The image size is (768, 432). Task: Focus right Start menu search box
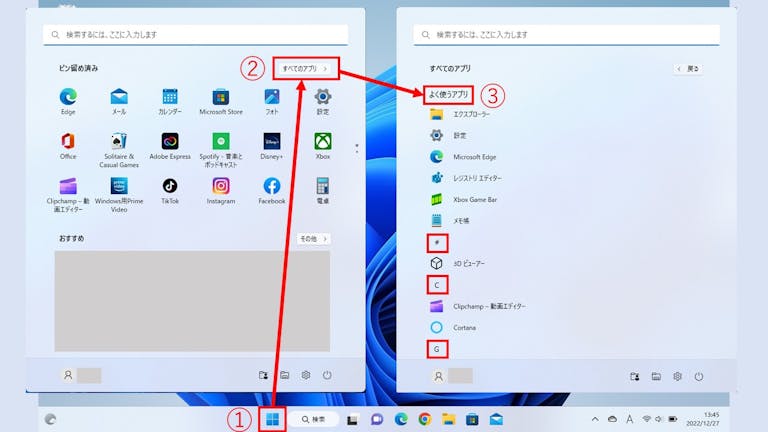tap(567, 35)
